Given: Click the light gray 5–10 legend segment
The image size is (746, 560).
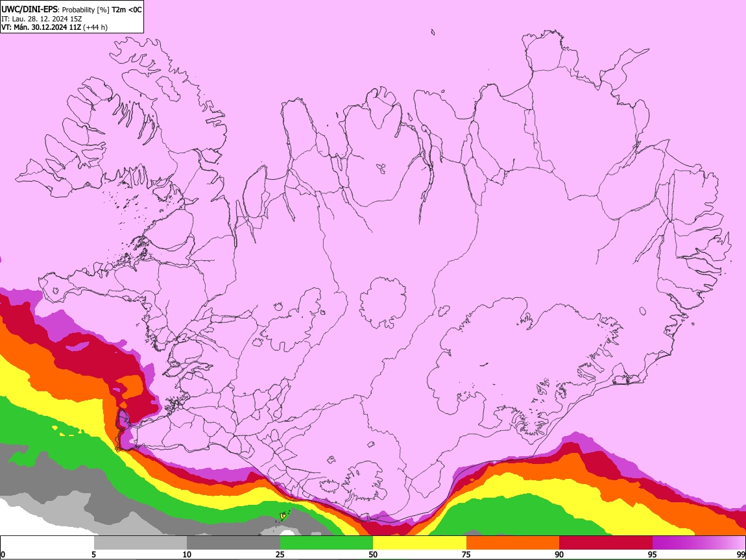Looking at the screenshot, I should (140, 543).
